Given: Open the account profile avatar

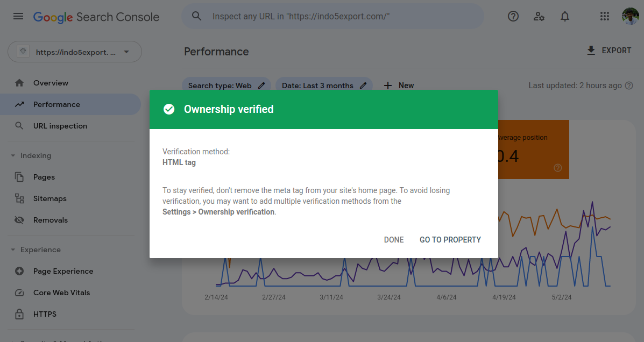Looking at the screenshot, I should (631, 17).
